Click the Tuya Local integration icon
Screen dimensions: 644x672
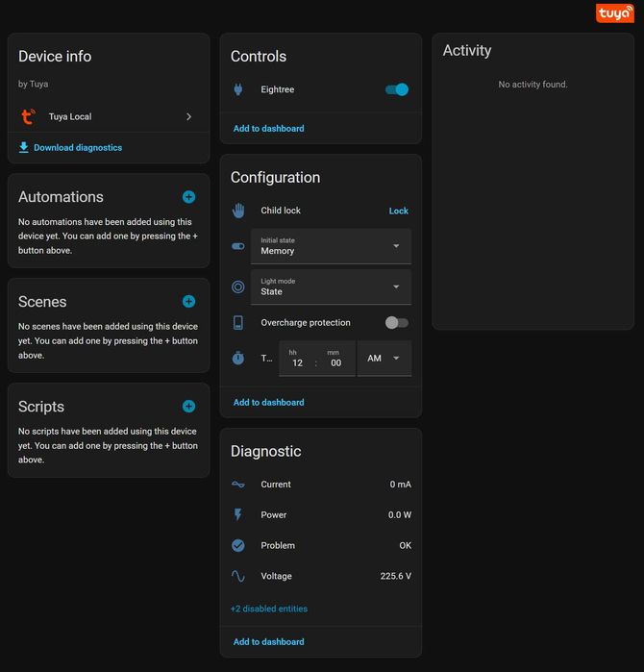(x=28, y=116)
